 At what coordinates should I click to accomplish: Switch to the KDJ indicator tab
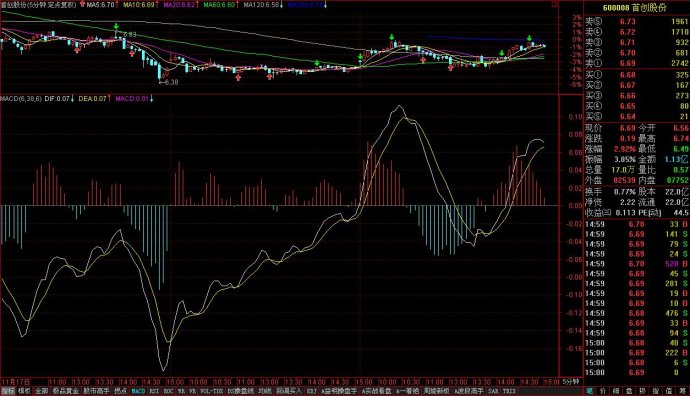point(312,391)
